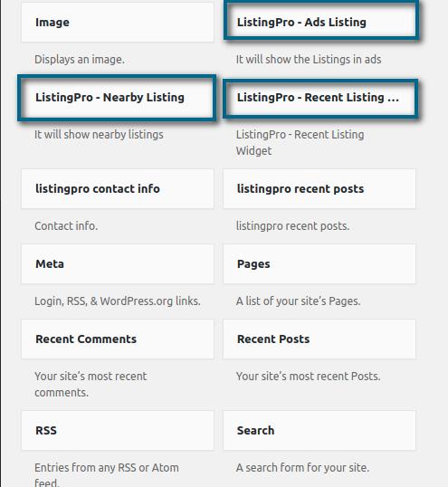Click 'Your site's most recent Posts.' description
The height and width of the screenshot is (487, 448).
[309, 377]
